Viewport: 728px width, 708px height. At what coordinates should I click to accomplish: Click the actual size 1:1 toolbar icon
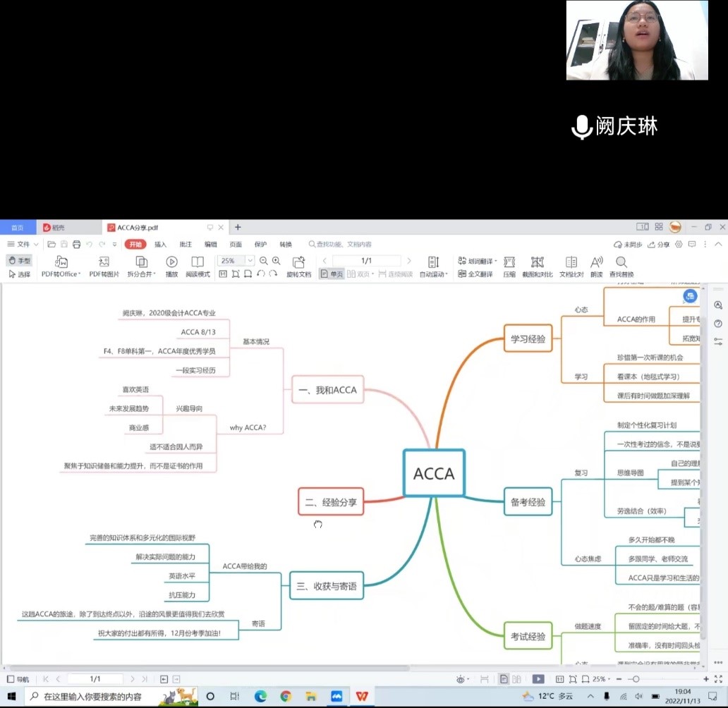pos(223,274)
